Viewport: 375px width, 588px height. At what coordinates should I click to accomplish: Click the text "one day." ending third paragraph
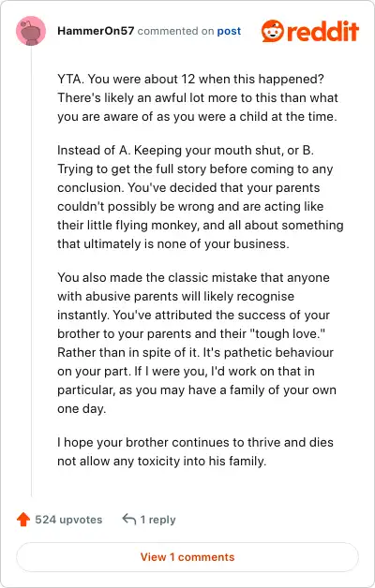[82, 408]
